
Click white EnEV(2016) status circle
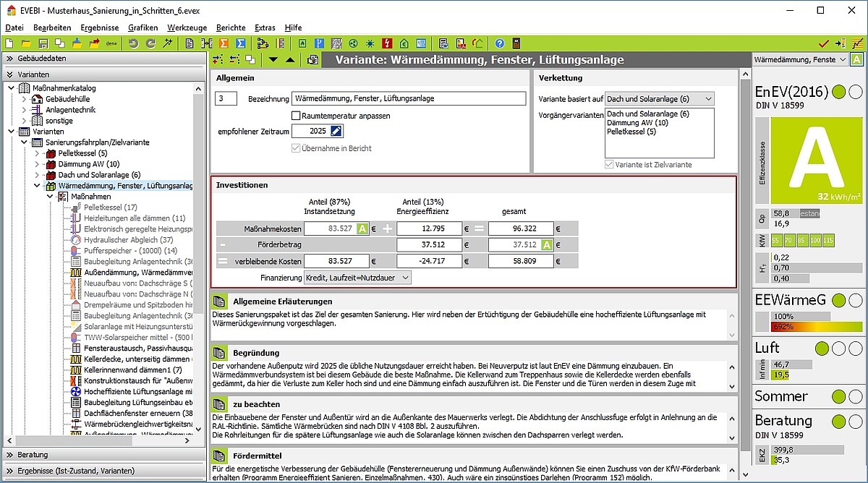[855, 92]
